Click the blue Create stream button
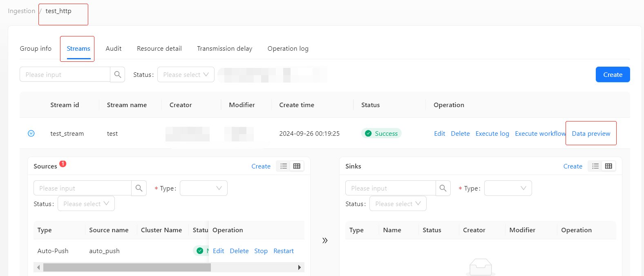Image resolution: width=644 pixels, height=276 pixels. pyautogui.click(x=613, y=74)
